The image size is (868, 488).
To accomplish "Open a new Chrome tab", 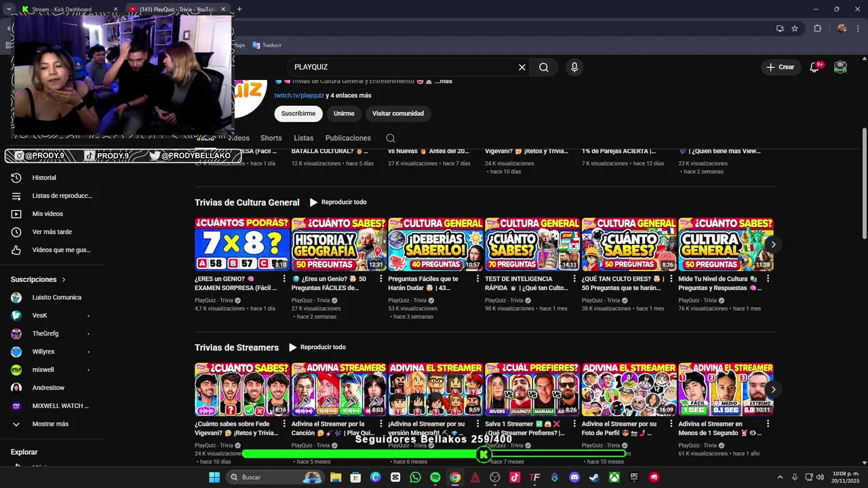I will coord(239,9).
